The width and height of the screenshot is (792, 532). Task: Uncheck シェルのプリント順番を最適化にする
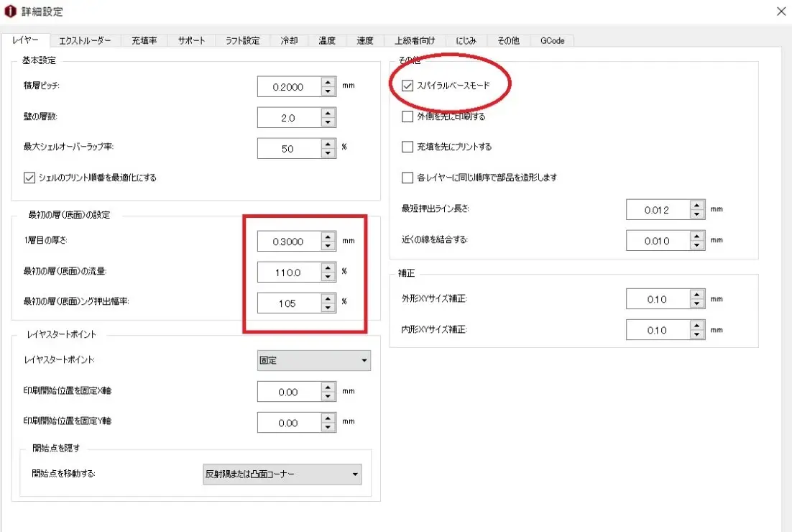pyautogui.click(x=29, y=177)
